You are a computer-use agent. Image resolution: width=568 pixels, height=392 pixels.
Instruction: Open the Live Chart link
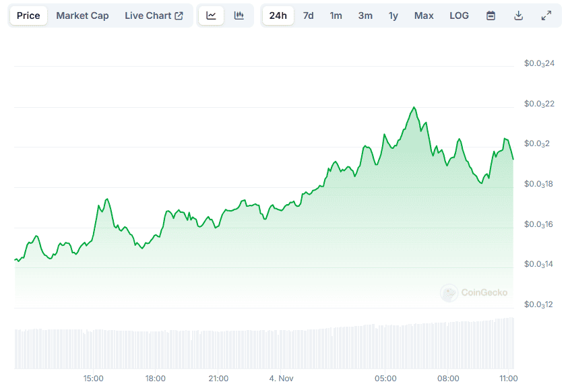pos(154,15)
